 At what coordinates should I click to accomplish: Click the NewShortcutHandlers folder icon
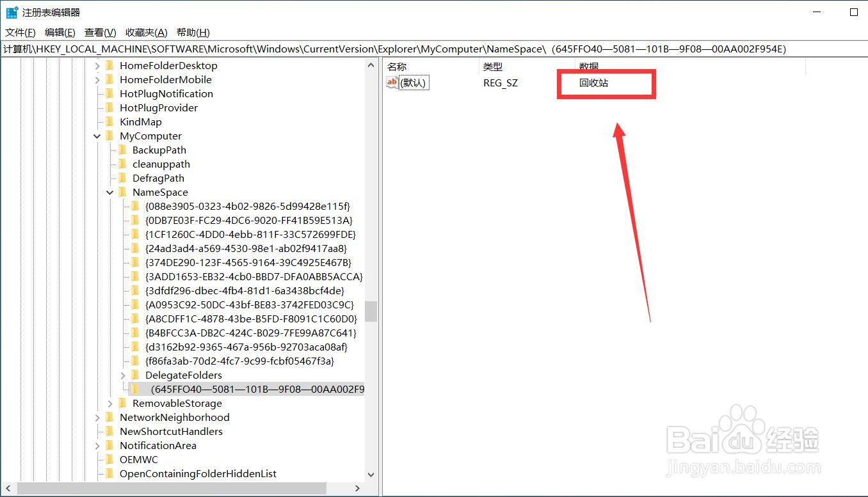pyautogui.click(x=109, y=431)
